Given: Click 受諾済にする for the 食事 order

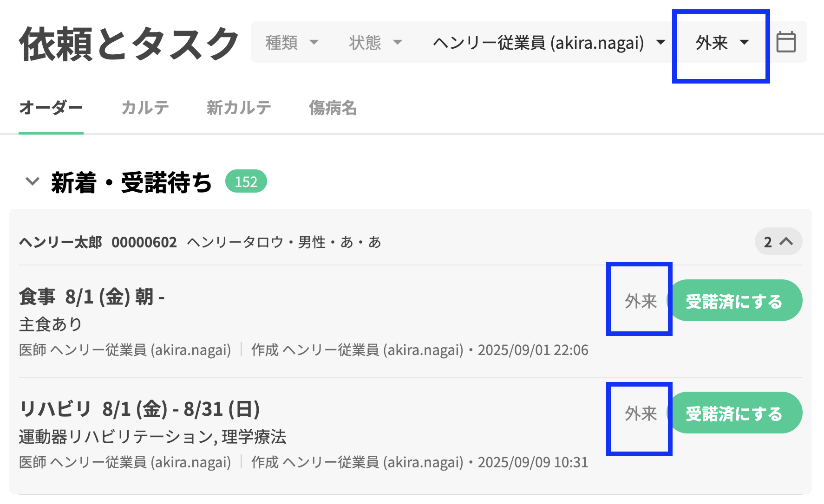Looking at the screenshot, I should 734,301.
